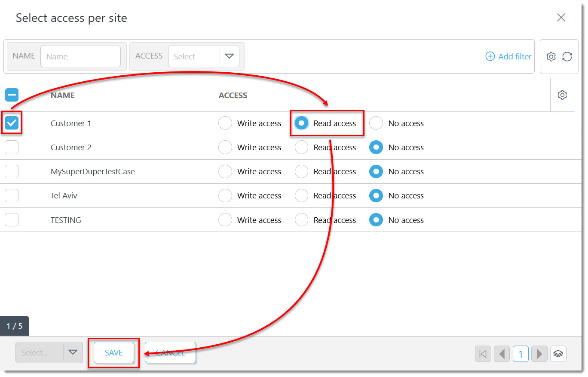Select No access for MySuperDuperTestCase
588x377 pixels.
tap(376, 171)
